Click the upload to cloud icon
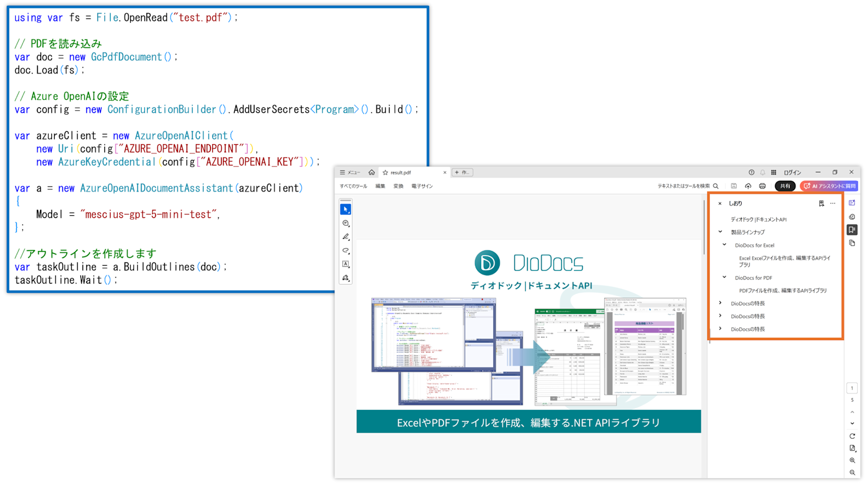 coord(748,186)
